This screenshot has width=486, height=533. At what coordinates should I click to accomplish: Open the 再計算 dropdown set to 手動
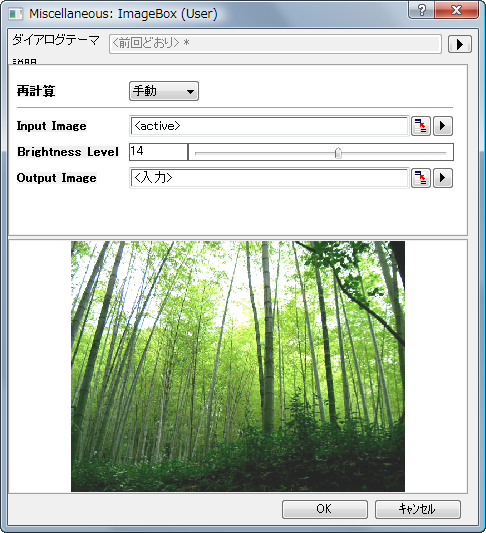pos(164,91)
